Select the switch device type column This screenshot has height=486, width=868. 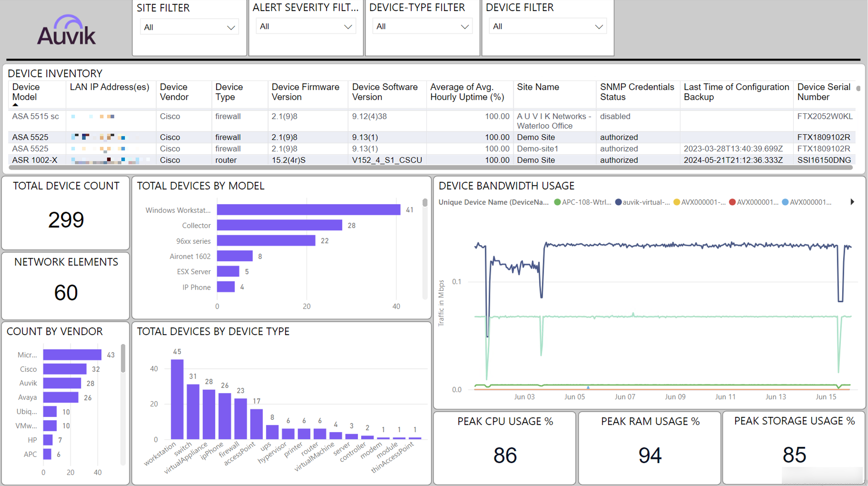click(193, 412)
